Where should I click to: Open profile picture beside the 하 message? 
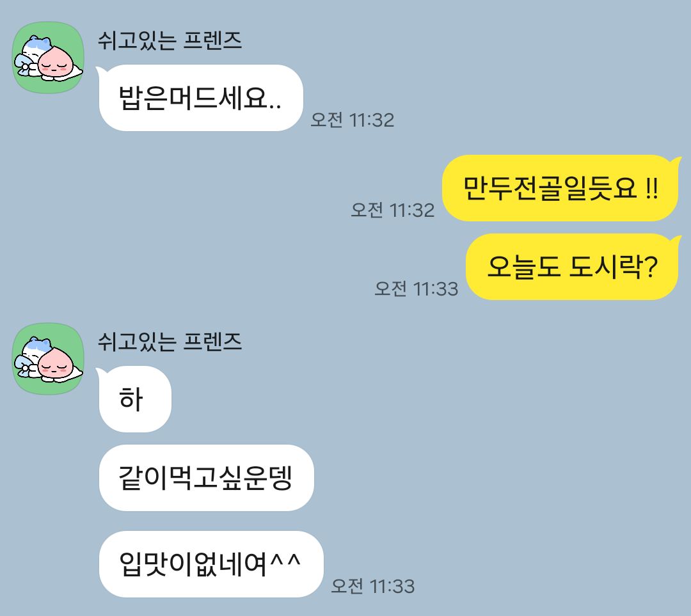point(48,359)
